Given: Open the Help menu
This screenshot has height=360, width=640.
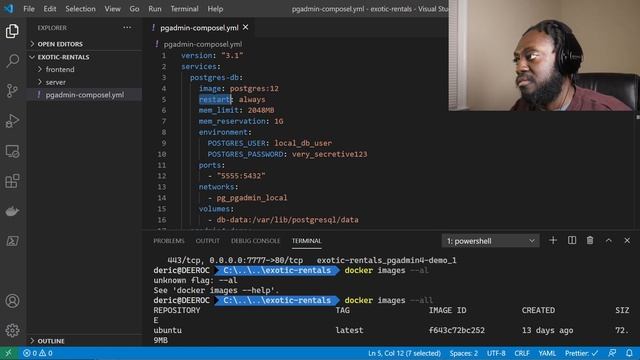Looking at the screenshot, I should pyautogui.click(x=215, y=9).
